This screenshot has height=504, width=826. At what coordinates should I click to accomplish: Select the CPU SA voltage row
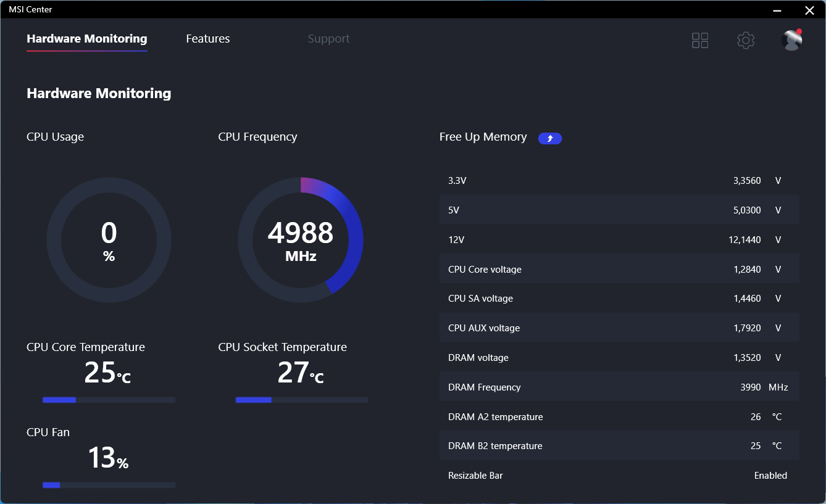pyautogui.click(x=619, y=299)
